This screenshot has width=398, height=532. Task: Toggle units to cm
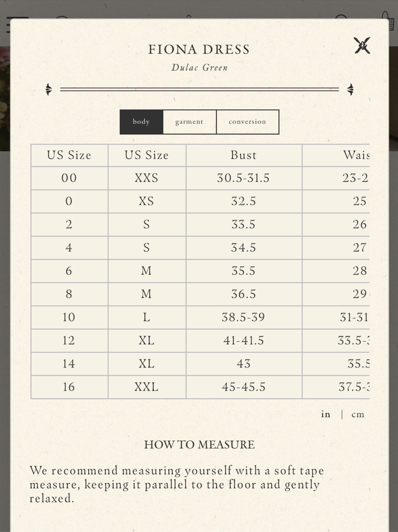click(x=358, y=415)
